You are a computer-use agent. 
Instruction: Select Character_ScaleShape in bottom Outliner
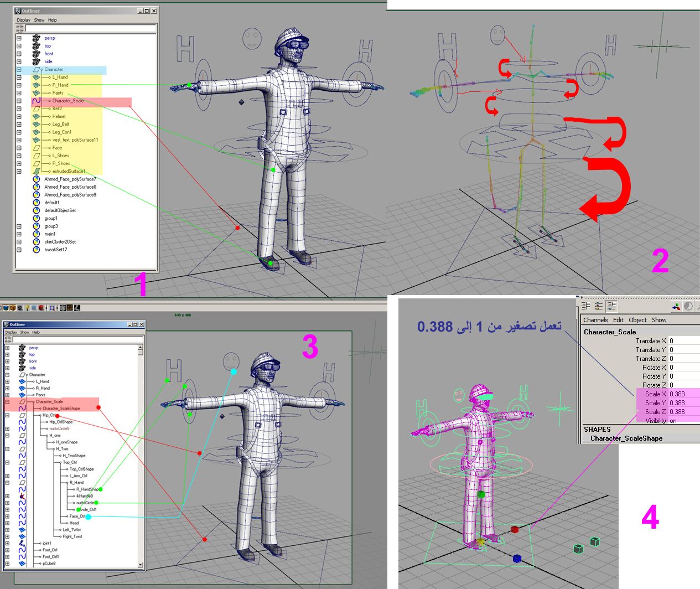click(x=61, y=409)
